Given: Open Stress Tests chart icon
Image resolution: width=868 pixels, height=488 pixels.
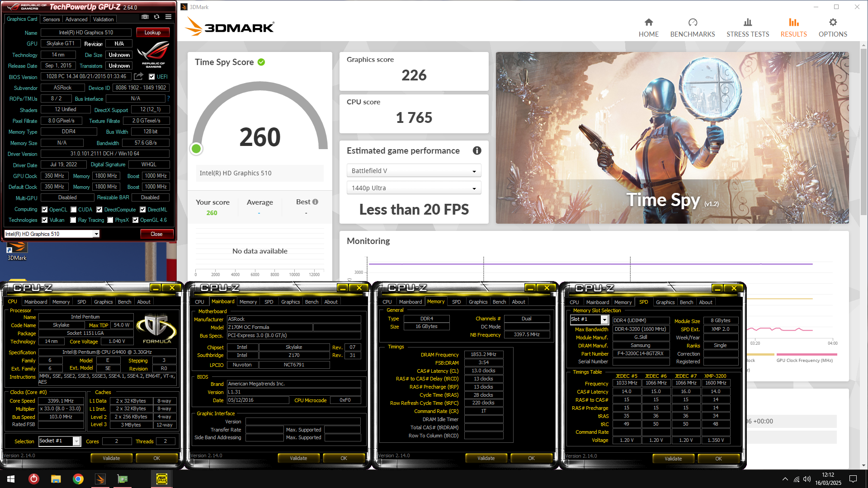Looking at the screenshot, I should point(748,23).
